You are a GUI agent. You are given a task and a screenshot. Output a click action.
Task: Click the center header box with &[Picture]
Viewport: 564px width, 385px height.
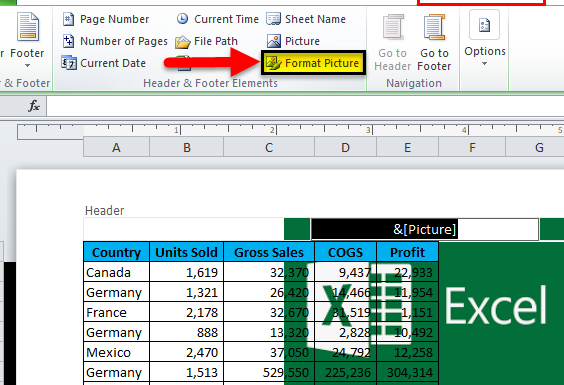pyautogui.click(x=425, y=229)
